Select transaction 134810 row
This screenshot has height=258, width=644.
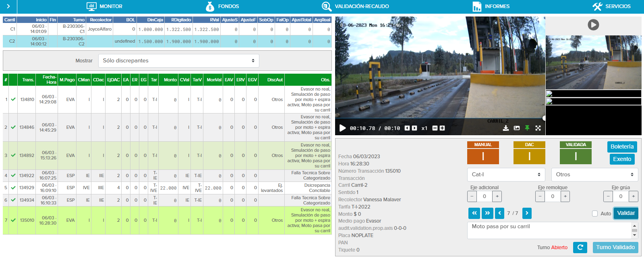point(167,99)
